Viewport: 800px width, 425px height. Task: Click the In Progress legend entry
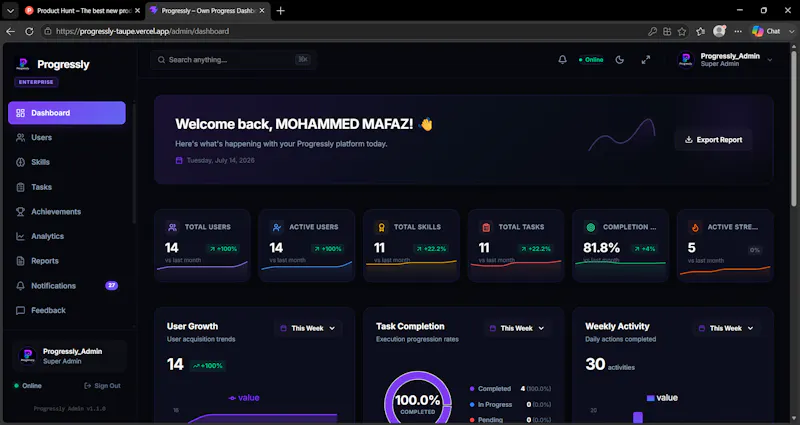(x=510, y=405)
